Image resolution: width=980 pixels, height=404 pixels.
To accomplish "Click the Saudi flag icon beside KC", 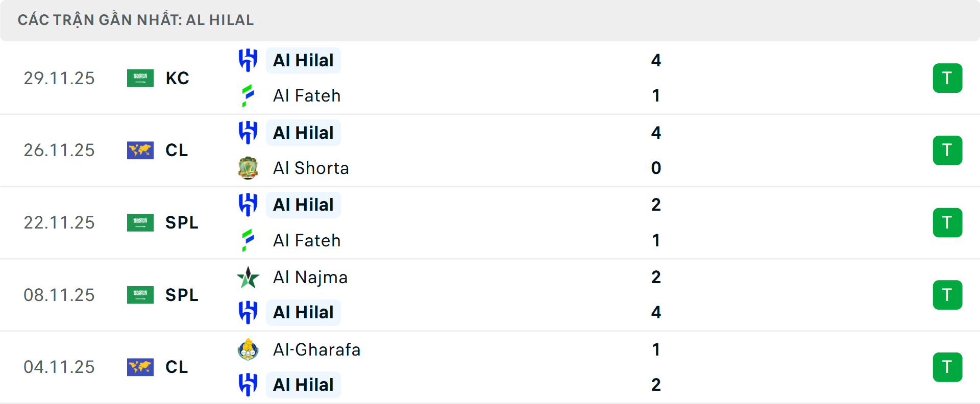I will coord(140,78).
